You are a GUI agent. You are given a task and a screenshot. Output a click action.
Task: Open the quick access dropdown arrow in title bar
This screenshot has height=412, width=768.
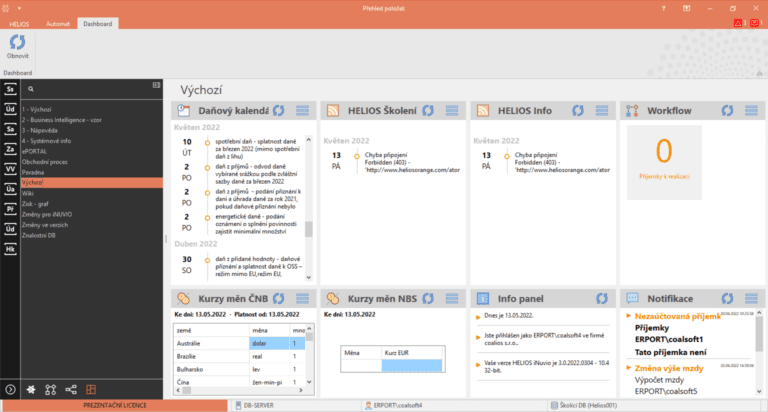tap(19, 8)
